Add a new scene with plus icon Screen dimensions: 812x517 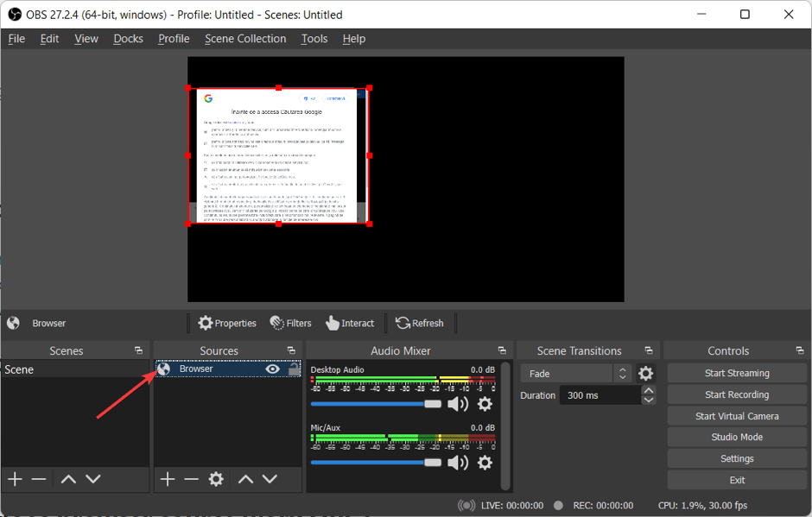15,479
